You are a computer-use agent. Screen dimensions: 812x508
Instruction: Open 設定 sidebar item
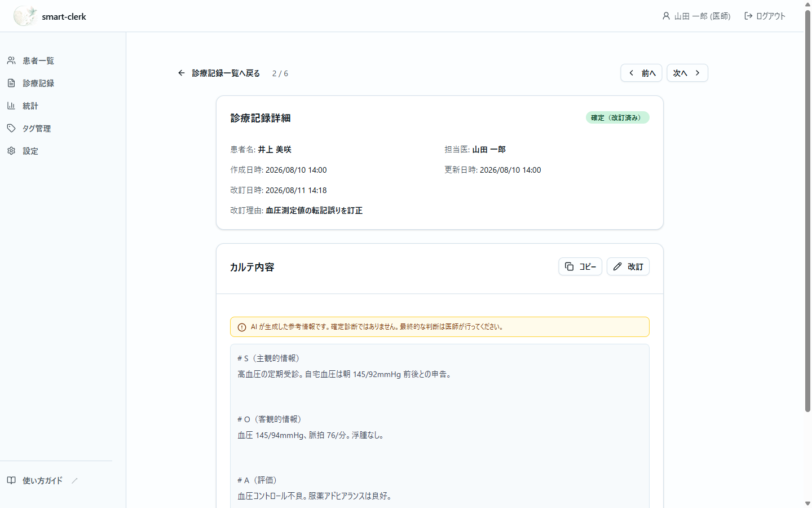click(x=30, y=151)
